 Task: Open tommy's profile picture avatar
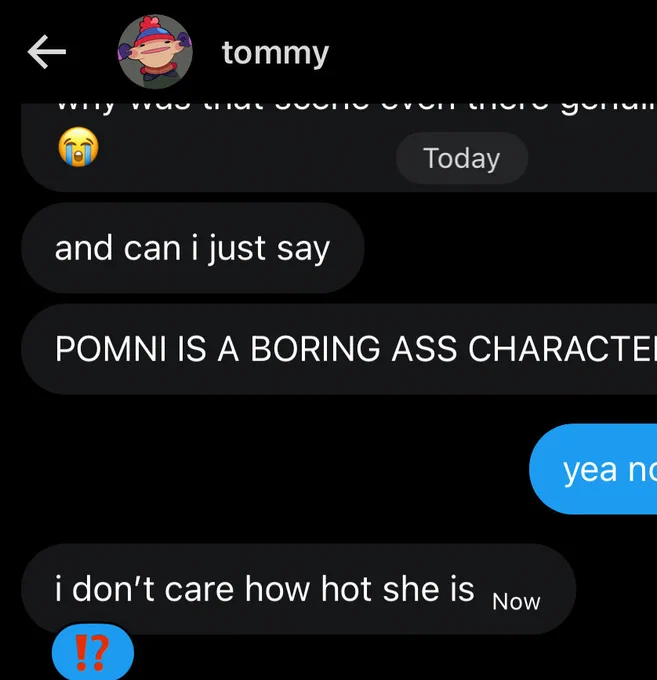click(x=155, y=52)
